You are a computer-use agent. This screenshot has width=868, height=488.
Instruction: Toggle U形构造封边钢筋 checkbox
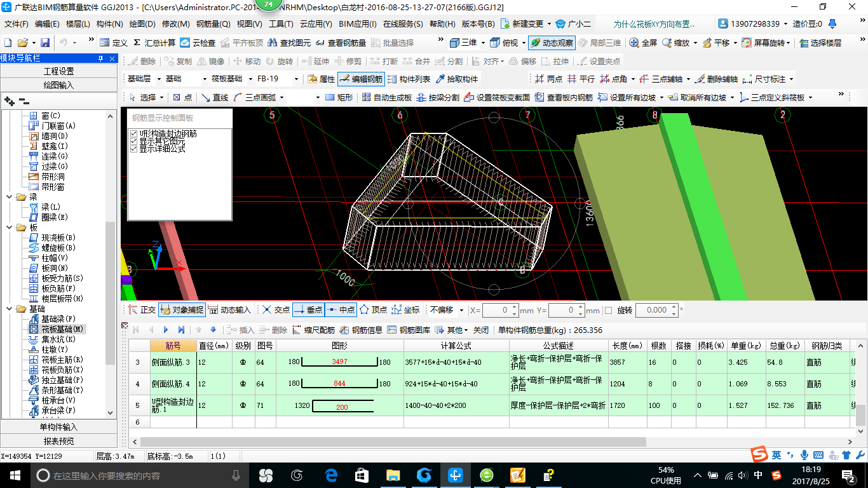pyautogui.click(x=133, y=134)
